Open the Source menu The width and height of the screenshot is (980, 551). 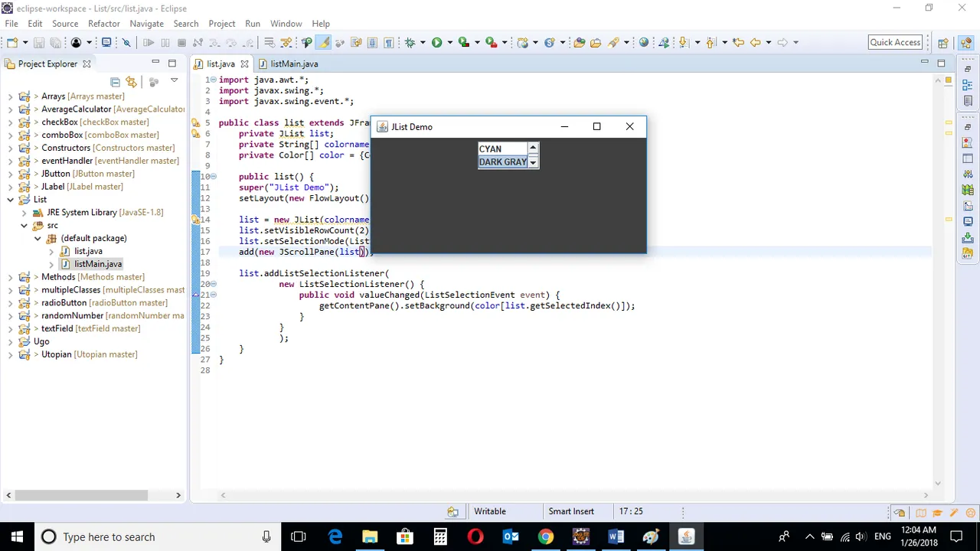[65, 24]
